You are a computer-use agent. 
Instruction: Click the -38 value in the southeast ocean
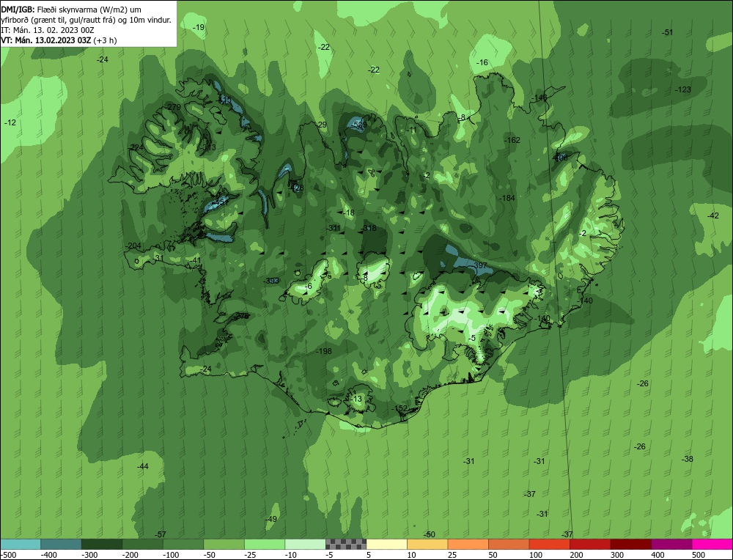coord(688,459)
